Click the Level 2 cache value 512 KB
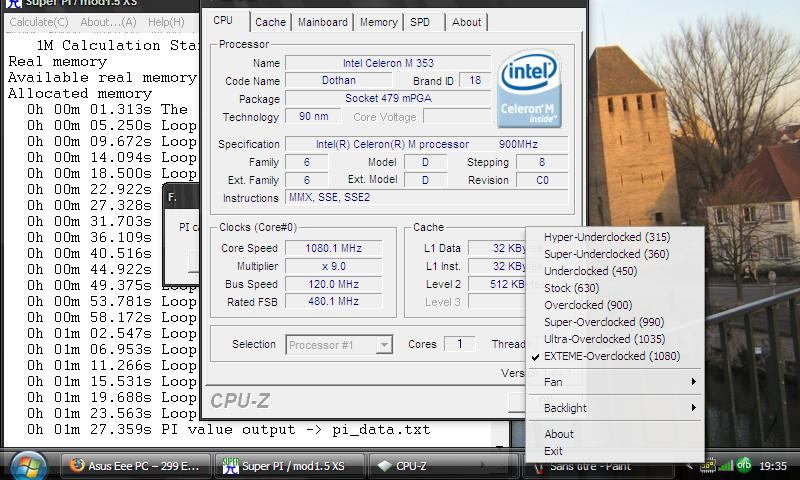Image resolution: width=800 pixels, height=480 pixels. pos(497,284)
